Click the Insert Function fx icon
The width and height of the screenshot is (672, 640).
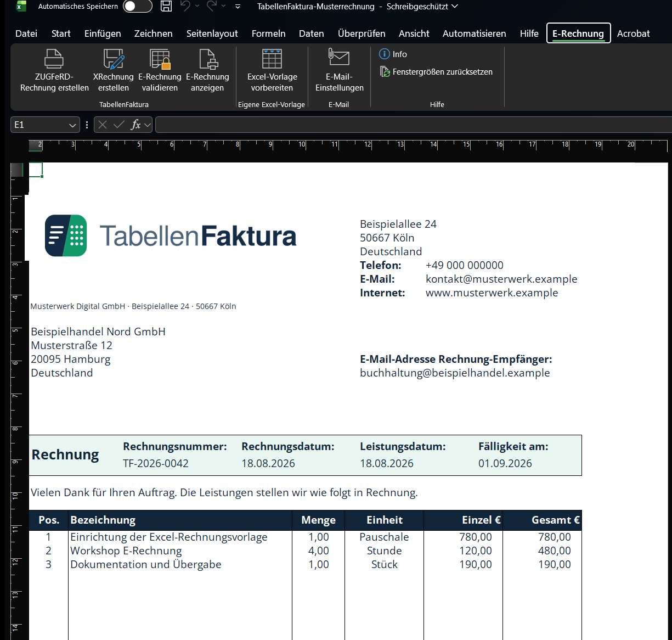[135, 125]
